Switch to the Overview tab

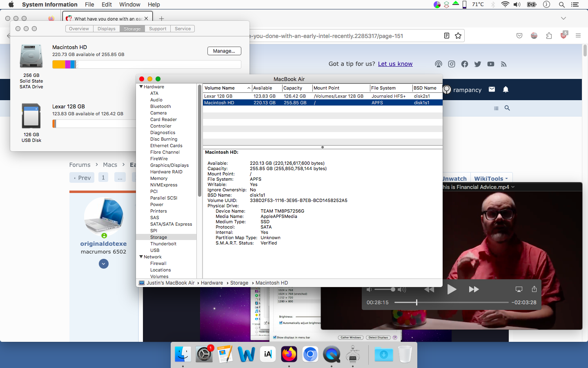click(79, 29)
